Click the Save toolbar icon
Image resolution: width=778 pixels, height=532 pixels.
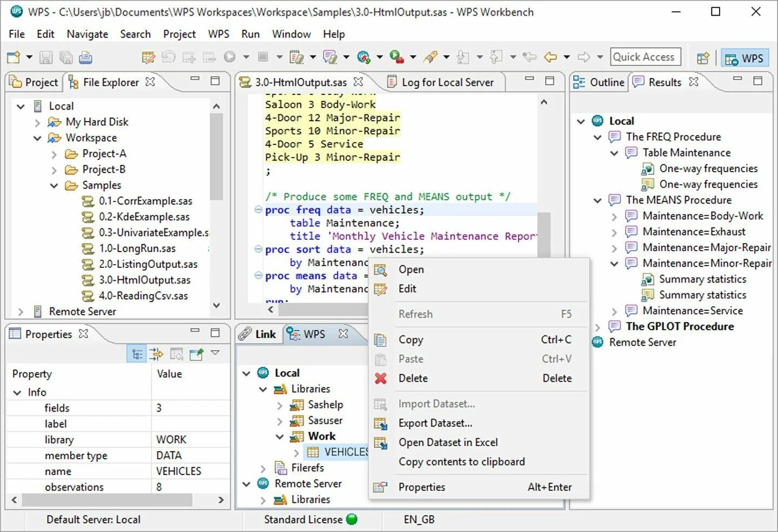coord(46,57)
